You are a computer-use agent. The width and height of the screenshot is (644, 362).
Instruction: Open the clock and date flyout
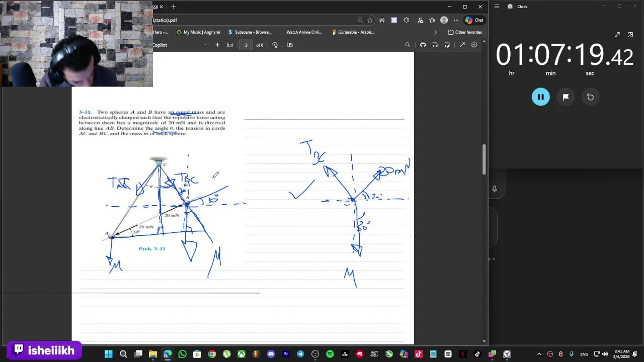(x=622, y=354)
